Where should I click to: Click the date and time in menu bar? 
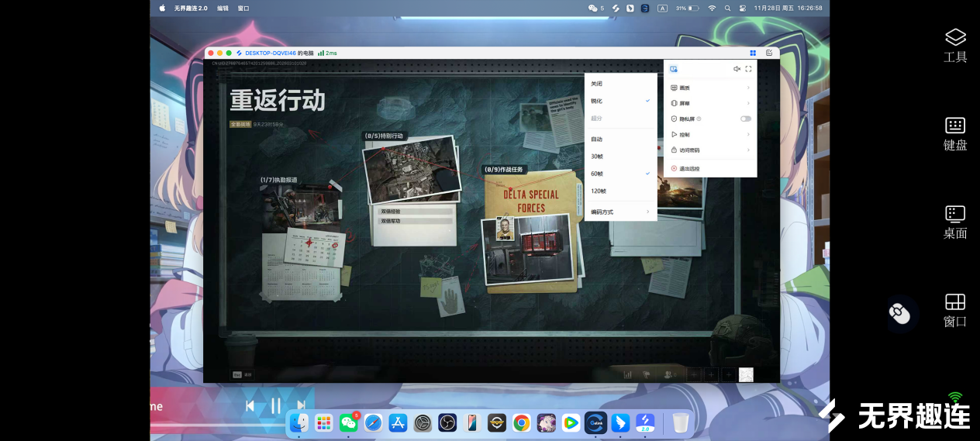(x=788, y=8)
